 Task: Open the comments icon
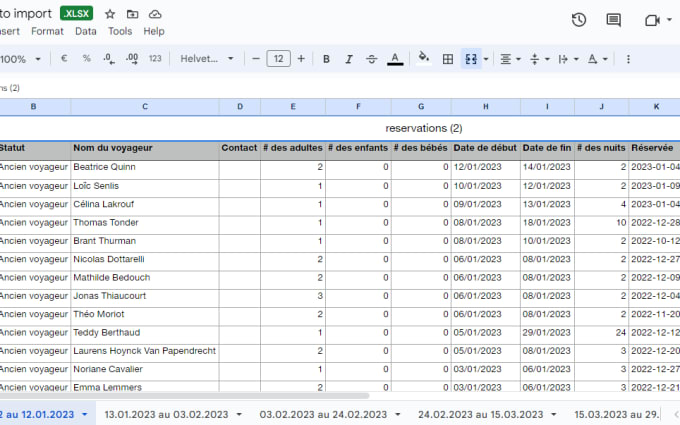pyautogui.click(x=613, y=20)
